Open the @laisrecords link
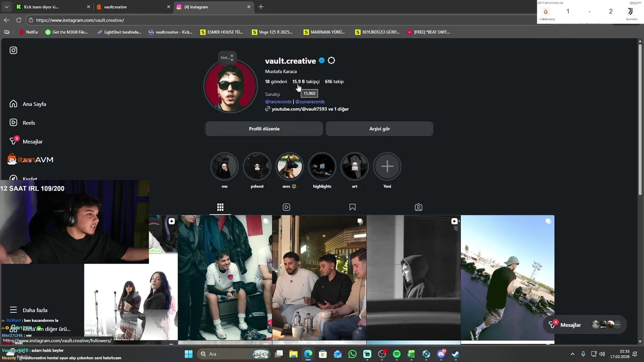644x362 pixels. click(x=278, y=102)
